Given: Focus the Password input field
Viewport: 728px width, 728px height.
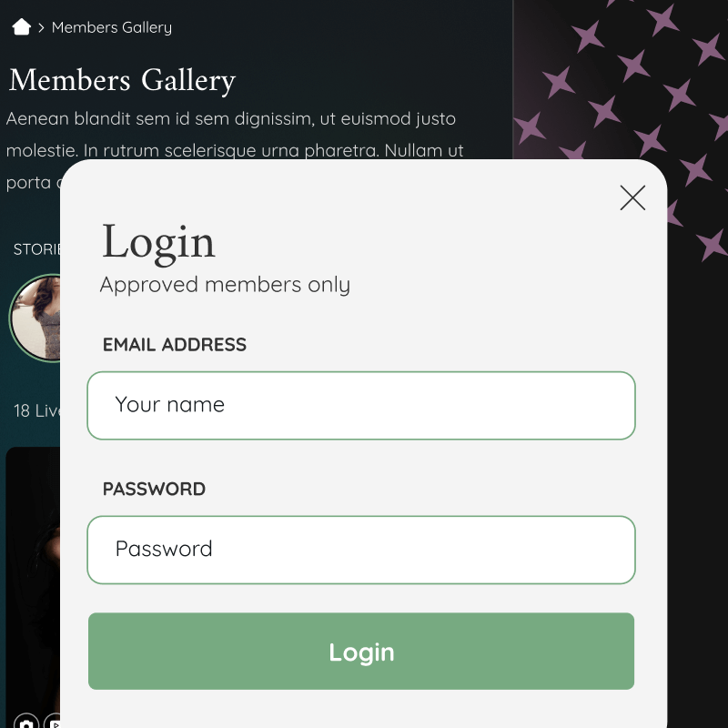Looking at the screenshot, I should coord(361,550).
